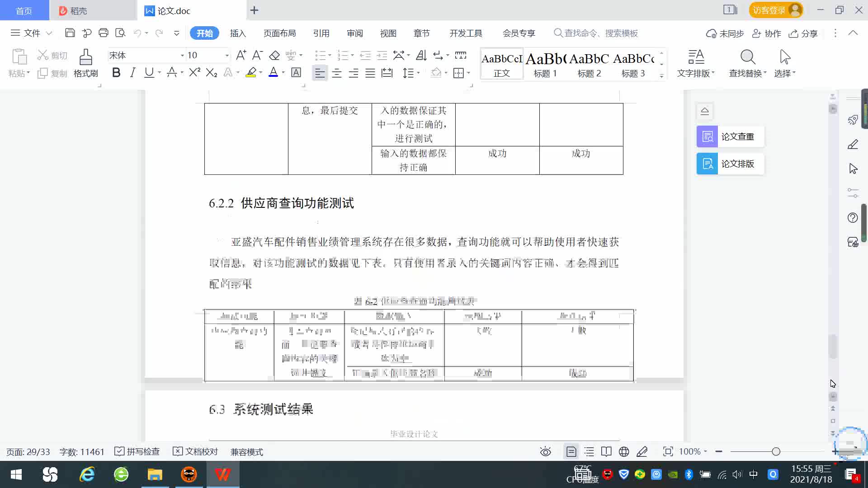Viewport: 868px width, 488px height.
Task: Click the rocket icon in right sidebar
Action: click(x=853, y=120)
